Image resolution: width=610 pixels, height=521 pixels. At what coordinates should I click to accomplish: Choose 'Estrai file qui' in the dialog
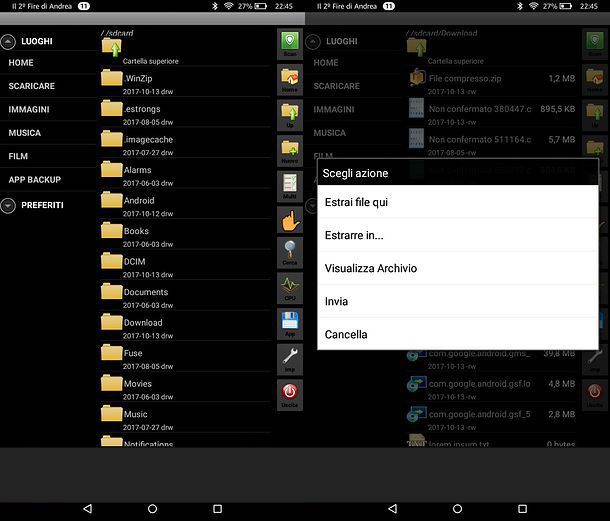click(458, 202)
